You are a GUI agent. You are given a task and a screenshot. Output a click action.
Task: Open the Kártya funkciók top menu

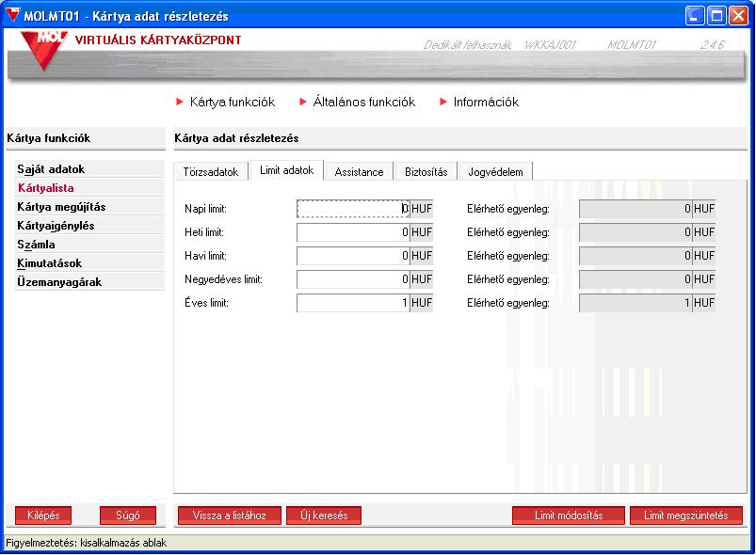click(x=232, y=103)
